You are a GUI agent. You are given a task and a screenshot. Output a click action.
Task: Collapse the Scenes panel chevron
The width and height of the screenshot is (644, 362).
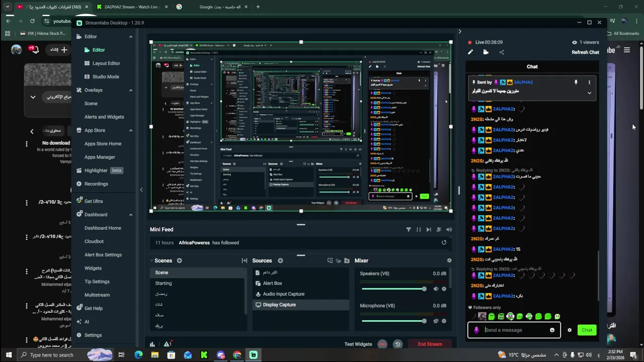click(x=151, y=260)
